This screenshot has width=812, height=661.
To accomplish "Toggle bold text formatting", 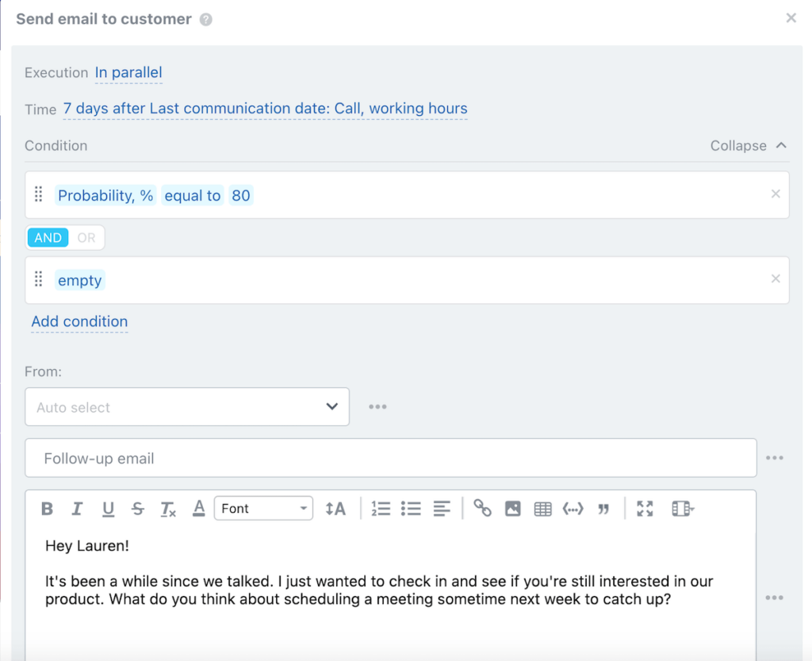I will point(46,508).
